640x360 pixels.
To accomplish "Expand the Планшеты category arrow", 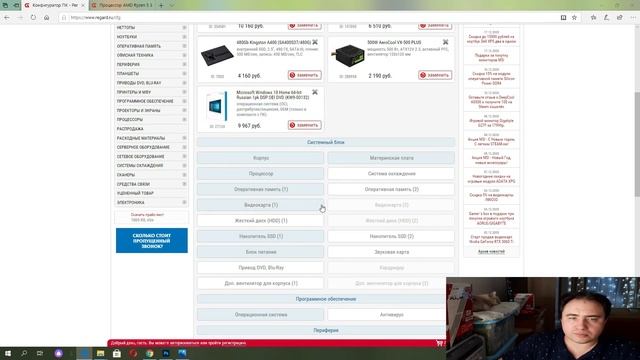I will [184, 73].
